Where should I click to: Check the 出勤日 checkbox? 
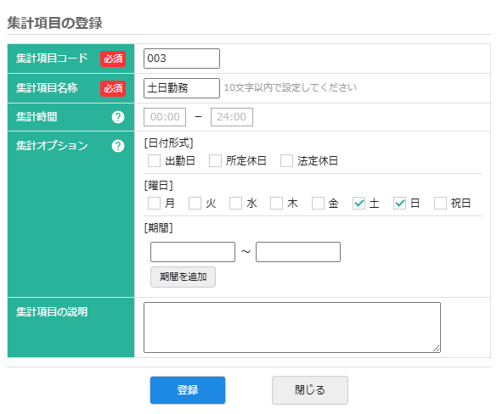click(154, 161)
